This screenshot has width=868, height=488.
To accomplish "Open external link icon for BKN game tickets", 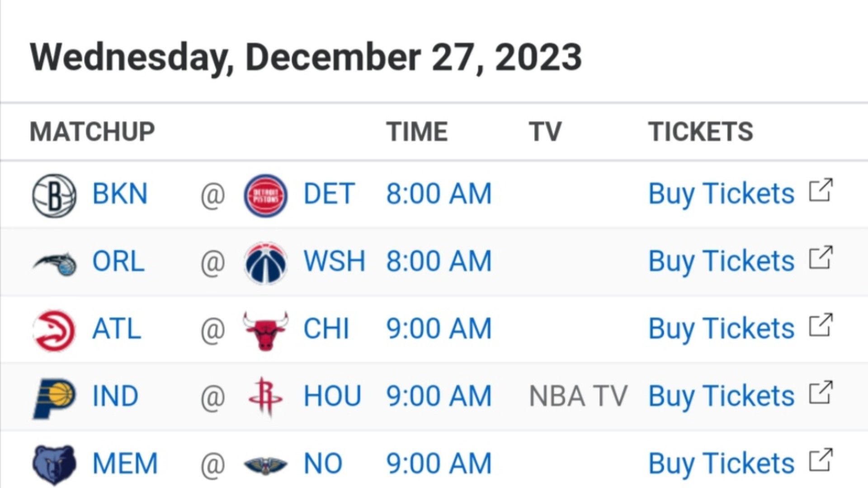I will click(x=821, y=190).
